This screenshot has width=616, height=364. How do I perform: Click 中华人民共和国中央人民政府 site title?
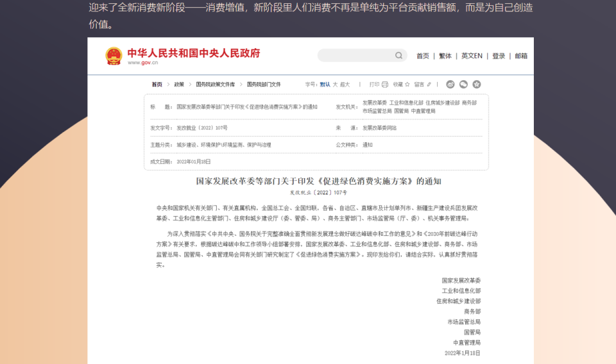[194, 53]
